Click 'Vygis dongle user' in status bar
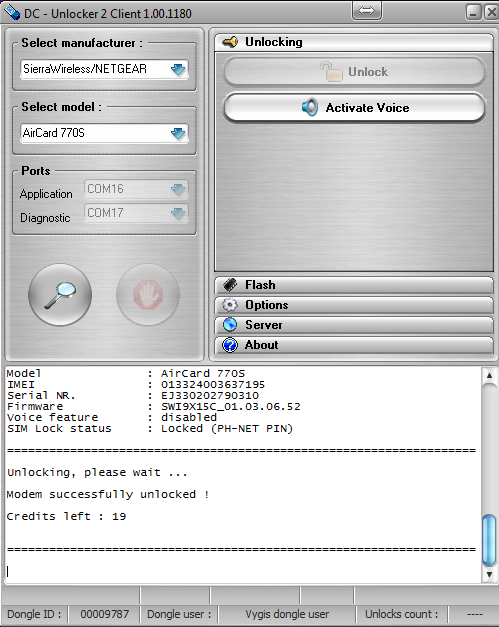This screenshot has width=499, height=627. [287, 614]
